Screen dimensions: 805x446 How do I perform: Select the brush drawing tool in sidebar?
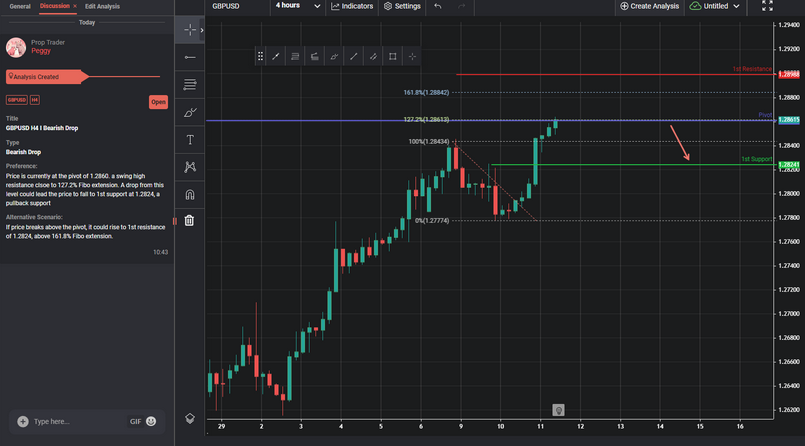point(189,112)
